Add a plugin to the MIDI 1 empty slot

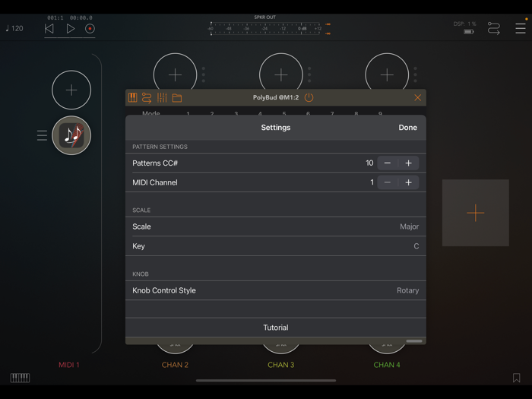[x=71, y=90]
